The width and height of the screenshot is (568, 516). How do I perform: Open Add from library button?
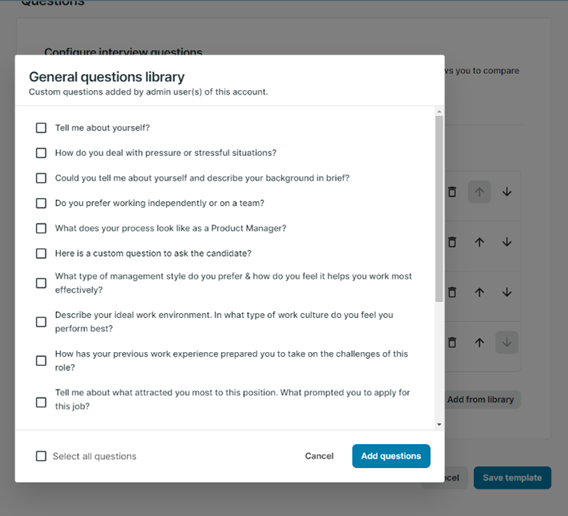[x=480, y=399]
